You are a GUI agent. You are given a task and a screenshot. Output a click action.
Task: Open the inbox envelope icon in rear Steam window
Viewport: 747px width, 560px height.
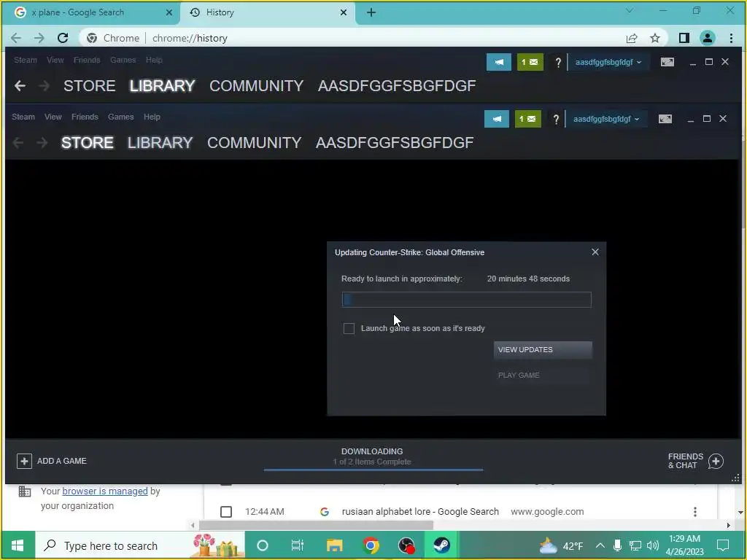(530, 62)
